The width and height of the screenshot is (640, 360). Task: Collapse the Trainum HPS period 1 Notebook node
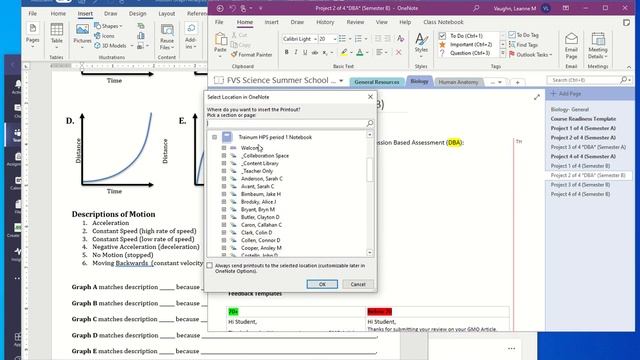coord(214,137)
